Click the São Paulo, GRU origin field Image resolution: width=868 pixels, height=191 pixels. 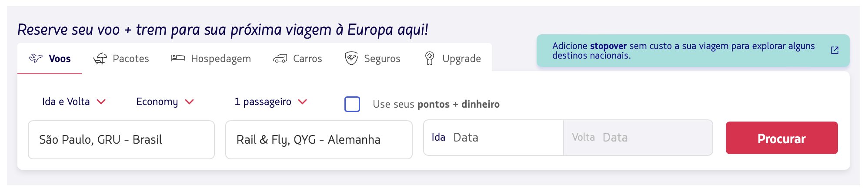[x=121, y=140]
